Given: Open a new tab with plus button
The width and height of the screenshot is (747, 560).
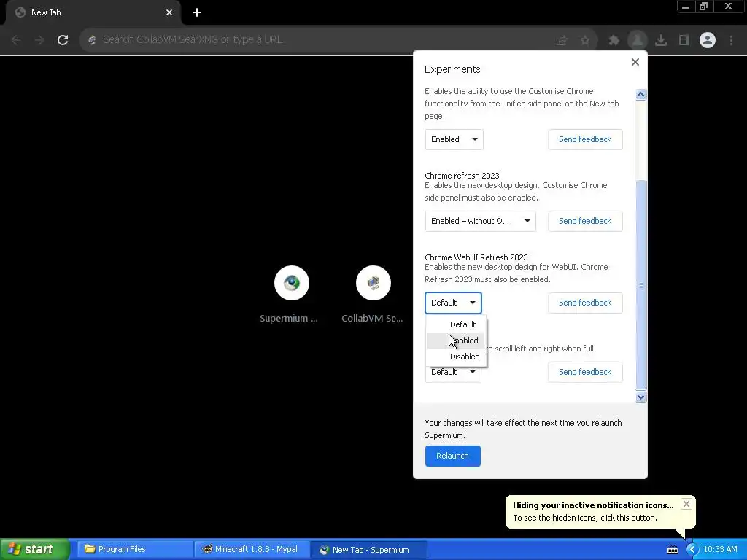Looking at the screenshot, I should point(197,12).
